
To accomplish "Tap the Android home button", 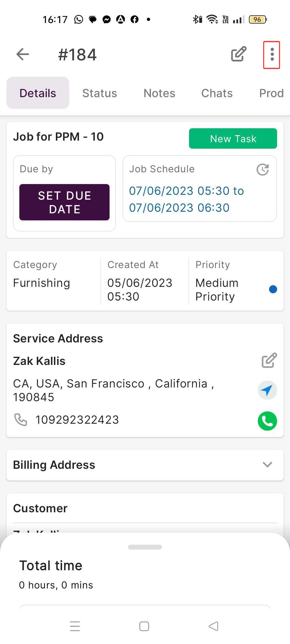I will coord(144,626).
